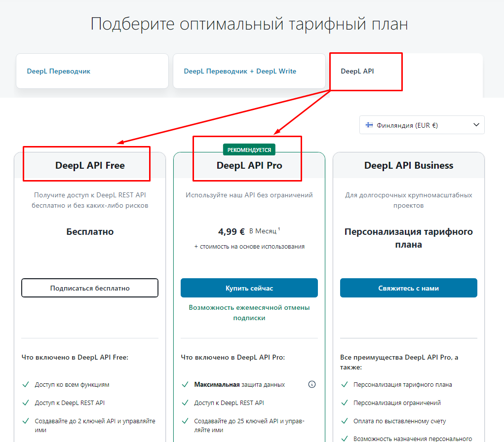Click the checkmark beside Персонализация тарифного плана

tap(345, 384)
